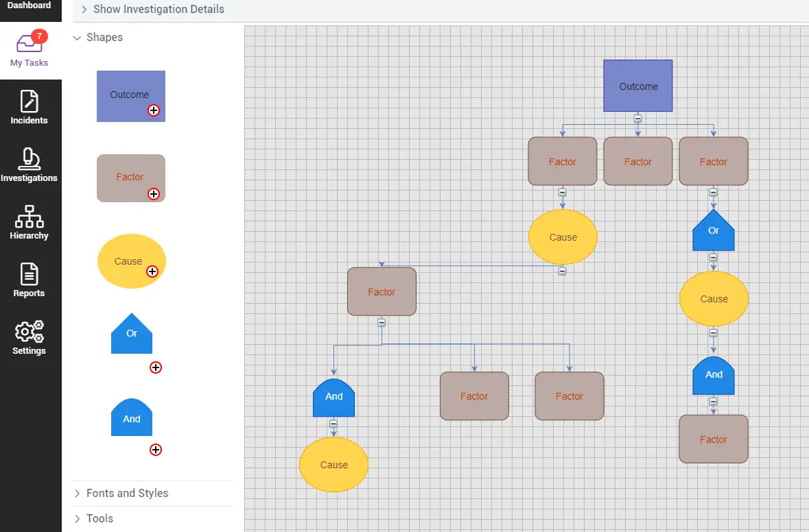Collapse branch under Factor above Or gate

pyautogui.click(x=713, y=192)
